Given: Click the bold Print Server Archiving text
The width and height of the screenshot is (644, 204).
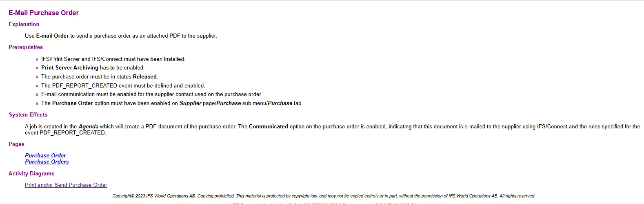Looking at the screenshot, I should (x=70, y=68).
